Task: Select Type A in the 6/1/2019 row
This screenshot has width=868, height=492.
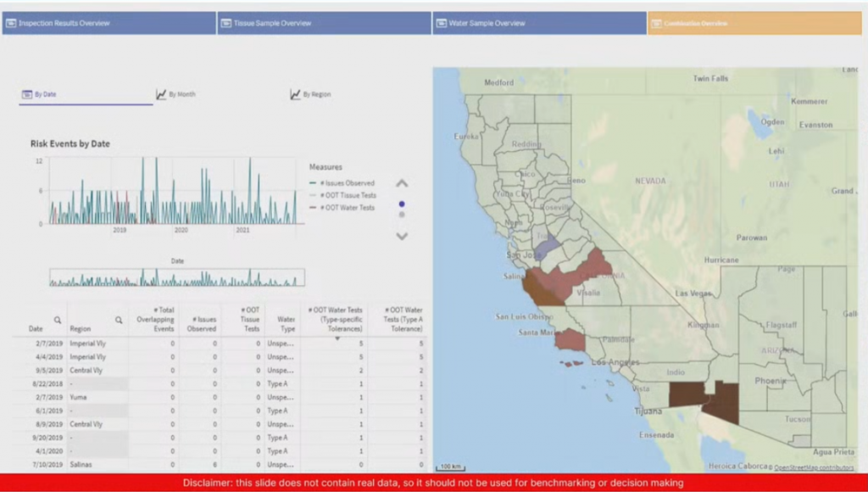Action: click(x=278, y=411)
